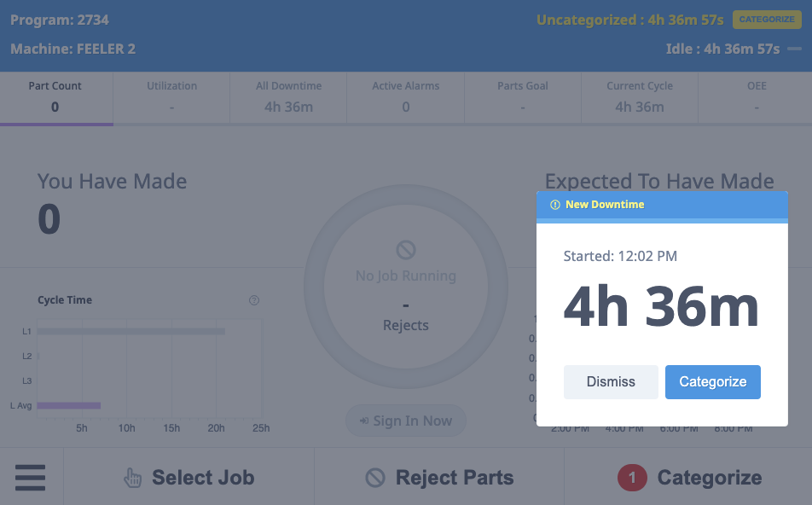Click the yellow CATEGORIZE button in the header
The height and width of the screenshot is (505, 812).
pyautogui.click(x=767, y=19)
